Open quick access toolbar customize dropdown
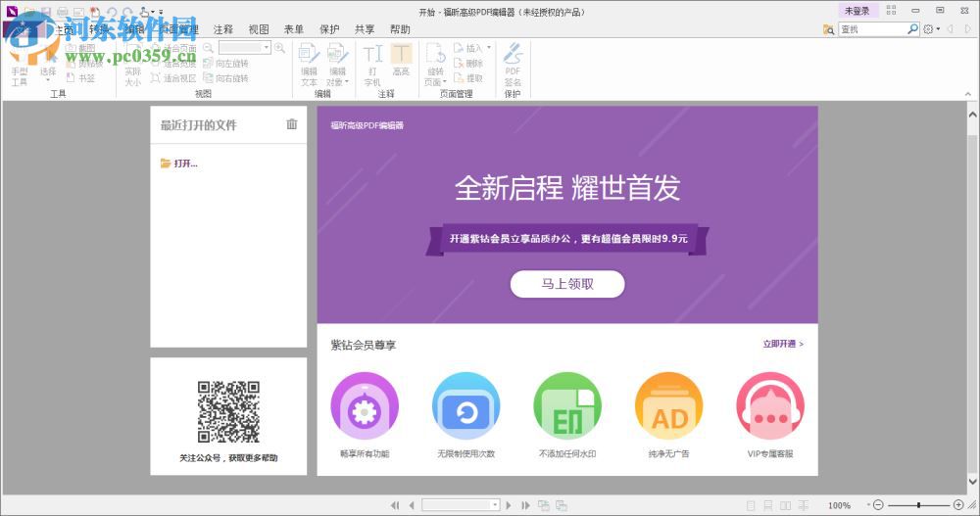The height and width of the screenshot is (516, 980). [161, 12]
